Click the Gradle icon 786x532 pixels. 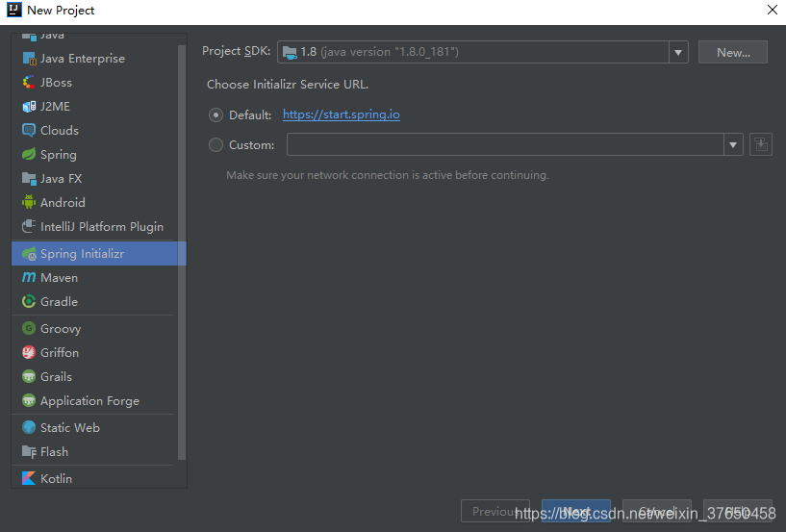point(29,301)
